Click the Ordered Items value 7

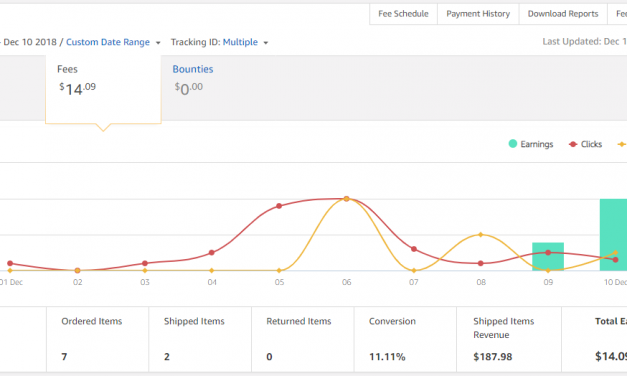coord(64,356)
